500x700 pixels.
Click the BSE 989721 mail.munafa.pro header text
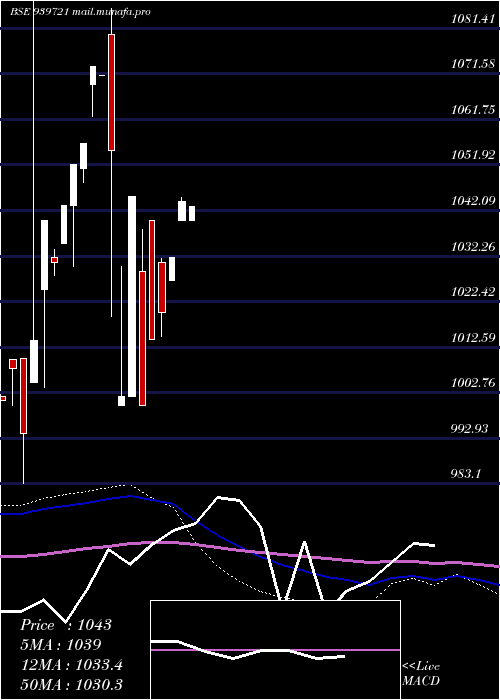[80, 12]
